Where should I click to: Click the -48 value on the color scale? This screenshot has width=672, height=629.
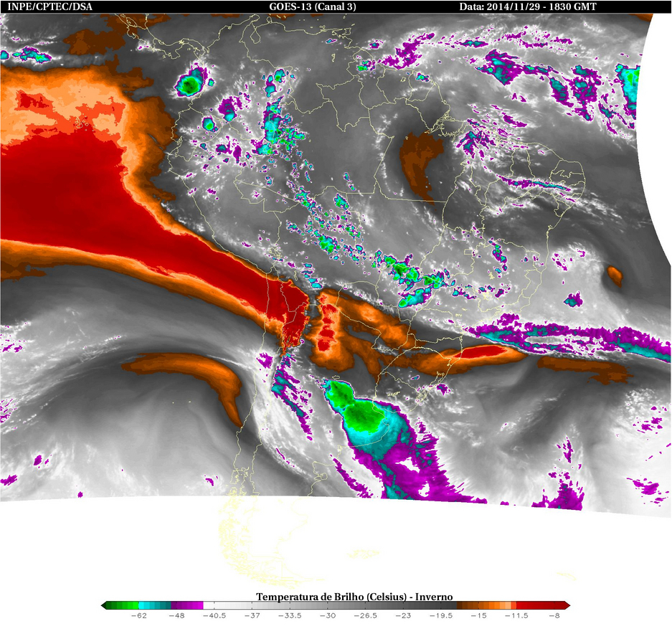tap(176, 615)
